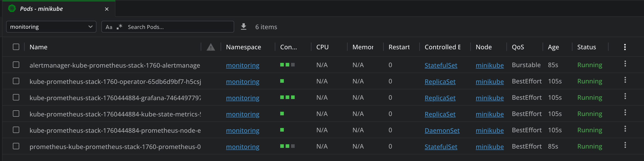Click container status square for operator pod
The width and height of the screenshot is (644, 161).
coord(282,81)
